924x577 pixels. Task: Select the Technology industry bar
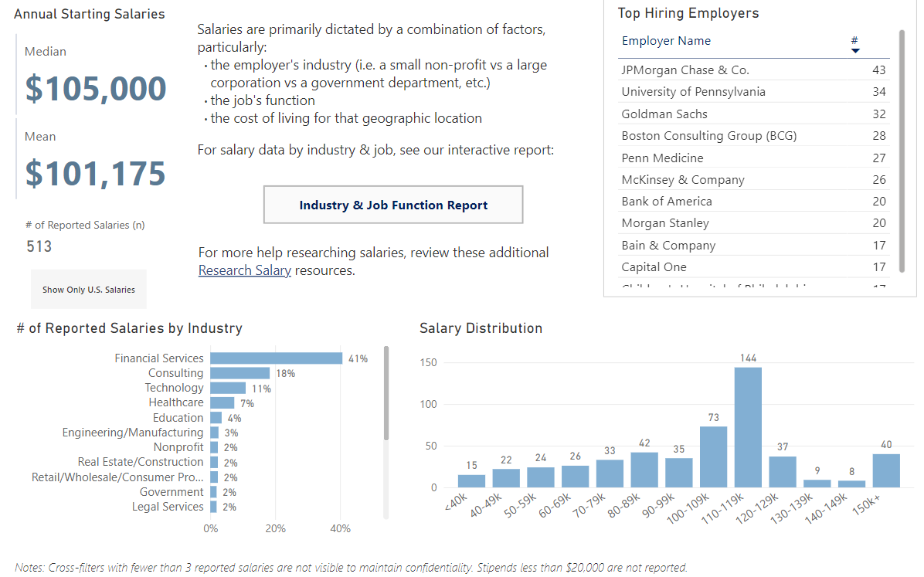(x=228, y=388)
